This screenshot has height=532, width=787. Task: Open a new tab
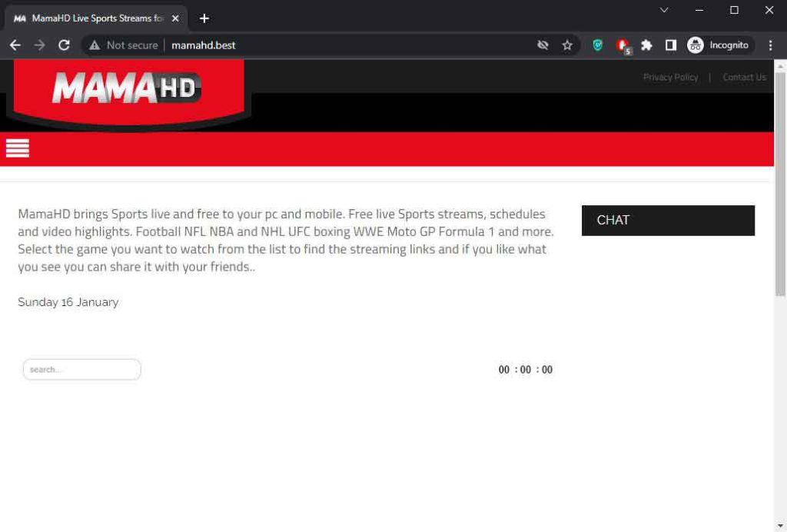(204, 18)
